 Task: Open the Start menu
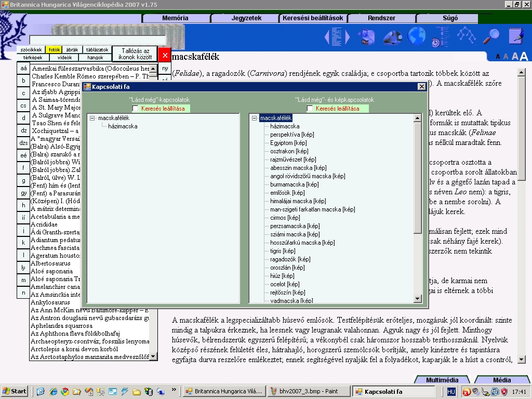14,391
